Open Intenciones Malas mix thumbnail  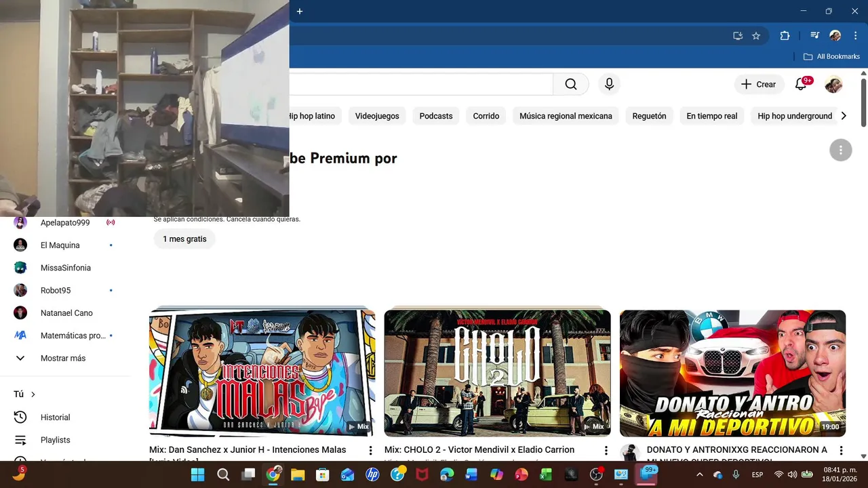[x=262, y=372]
